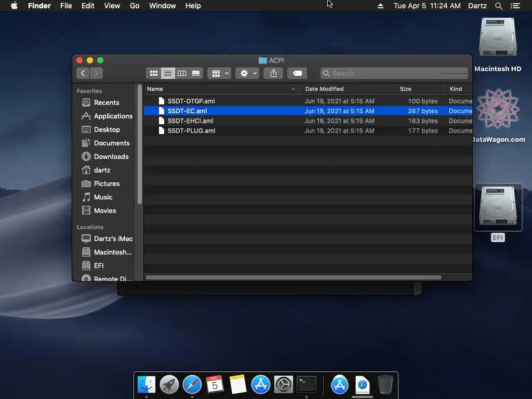Open Notes from the Dock
Image resolution: width=532 pixels, height=399 pixels.
click(x=237, y=384)
